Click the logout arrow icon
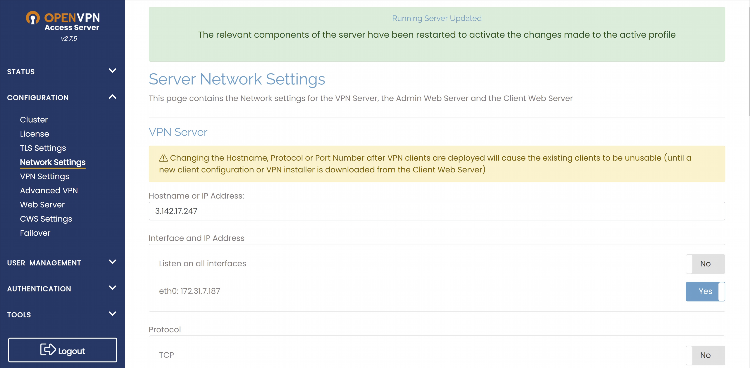The image size is (750, 368). tap(47, 350)
